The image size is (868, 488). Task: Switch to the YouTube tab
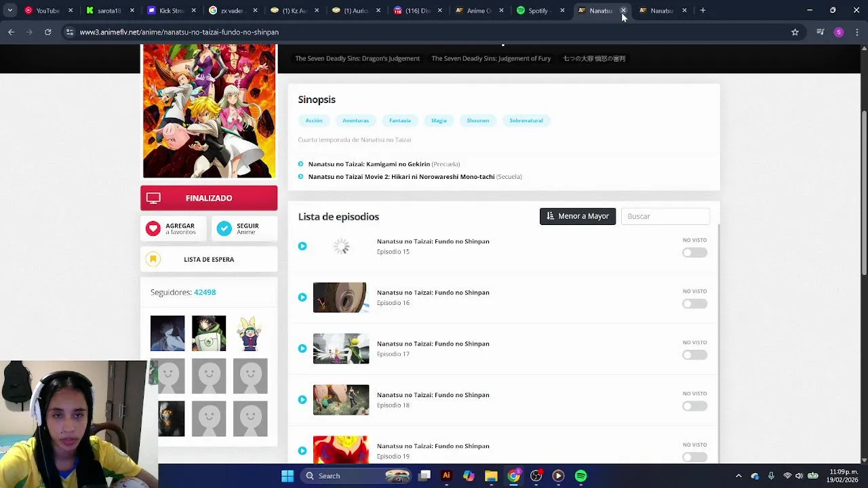pos(47,10)
